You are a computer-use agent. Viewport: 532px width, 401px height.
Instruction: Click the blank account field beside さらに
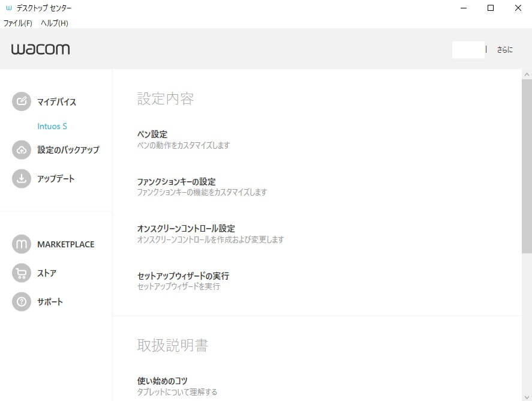(468, 50)
